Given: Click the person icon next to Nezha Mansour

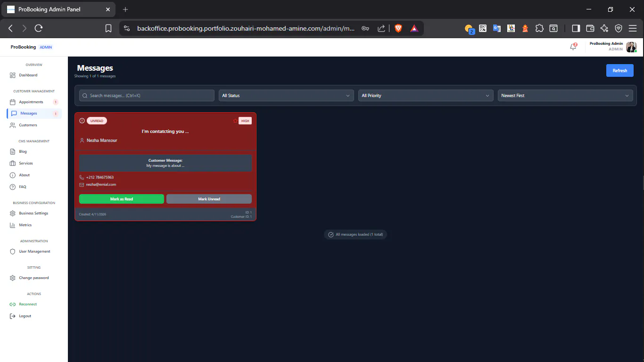Looking at the screenshot, I should [82, 140].
